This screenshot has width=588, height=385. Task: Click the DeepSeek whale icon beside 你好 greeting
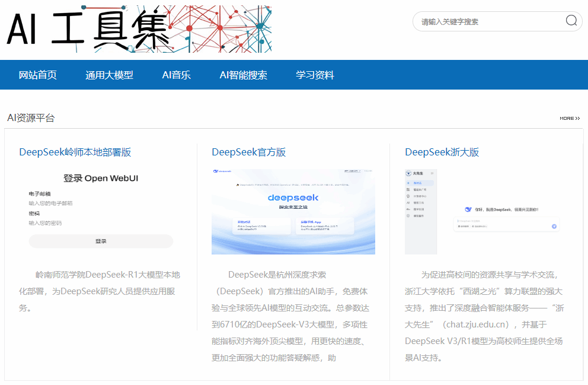[x=468, y=209]
